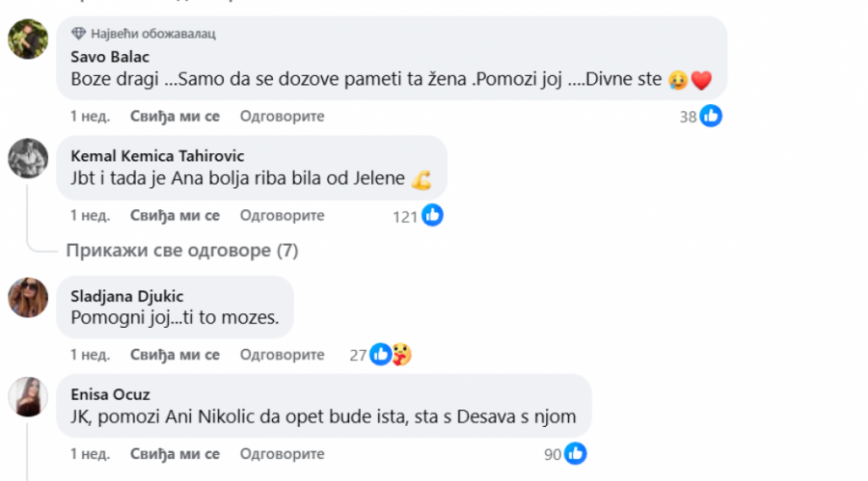Click the like reaction icon showing 90
The height and width of the screenshot is (481, 868).
click(576, 454)
